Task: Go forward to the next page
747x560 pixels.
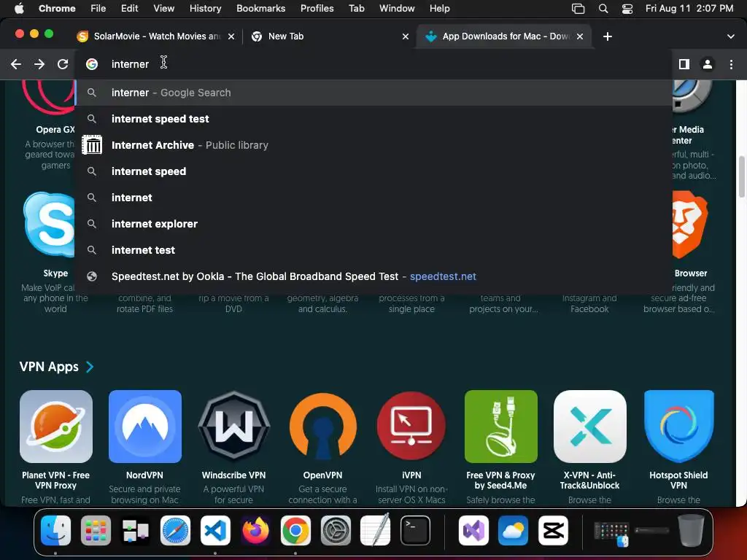Action: click(39, 64)
